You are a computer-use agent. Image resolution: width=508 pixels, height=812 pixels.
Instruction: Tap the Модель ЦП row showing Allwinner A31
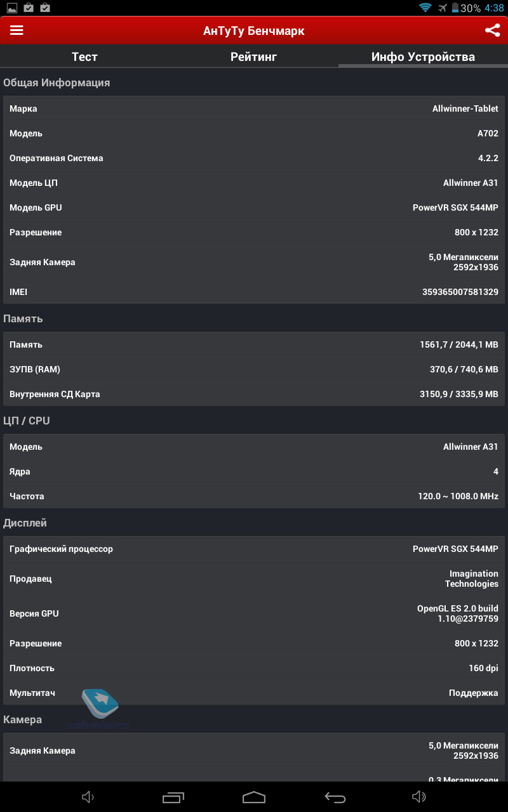pyautogui.click(x=253, y=183)
